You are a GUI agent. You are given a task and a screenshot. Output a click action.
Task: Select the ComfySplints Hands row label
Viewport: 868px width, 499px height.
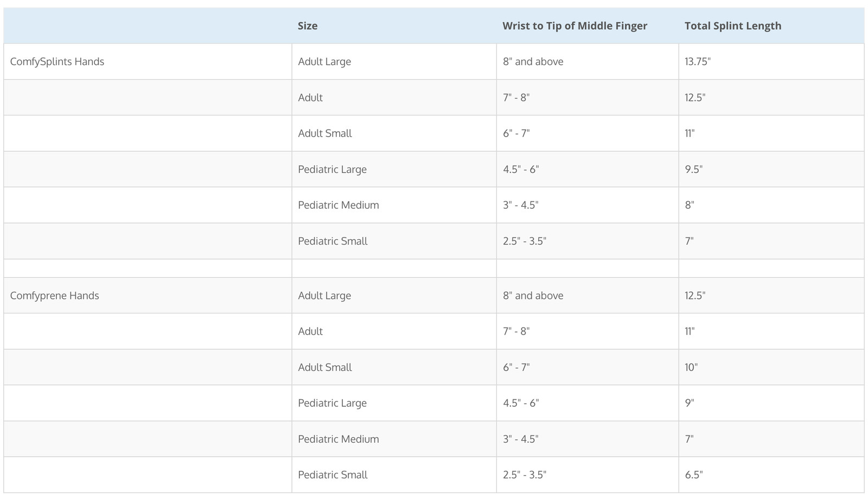[x=148, y=61]
